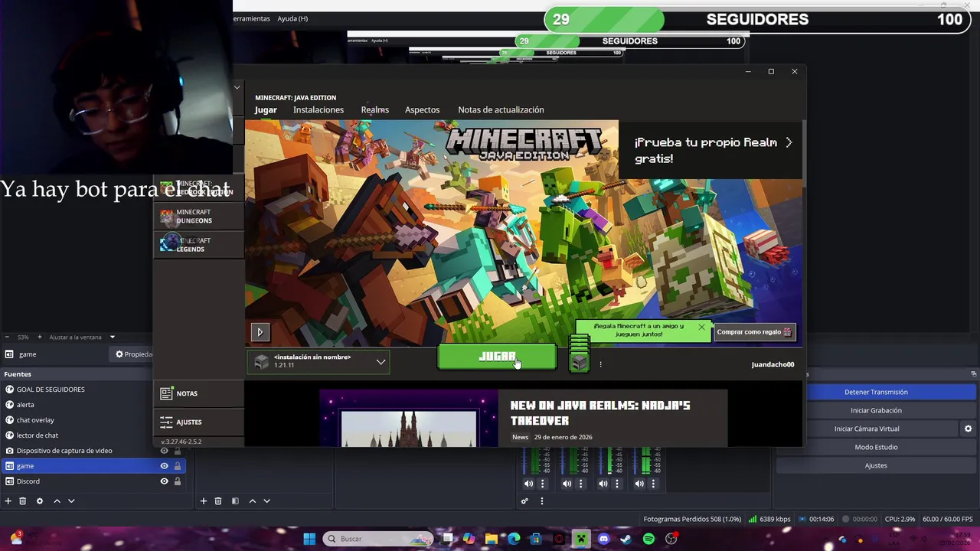Click the castle news thumbnail
This screenshot has width=980, height=551.
click(409, 419)
